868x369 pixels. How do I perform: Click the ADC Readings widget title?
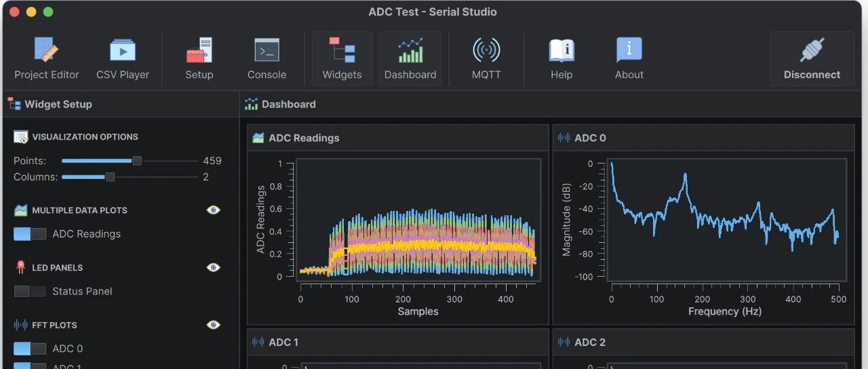(x=304, y=138)
